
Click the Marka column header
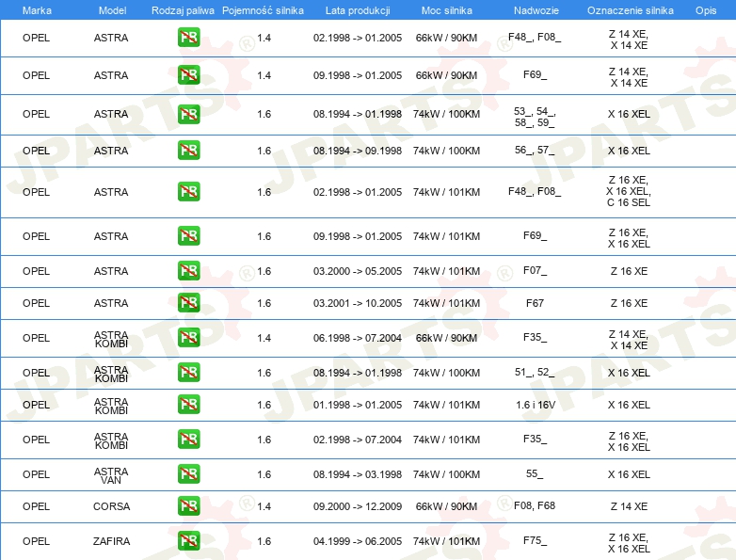point(37,10)
